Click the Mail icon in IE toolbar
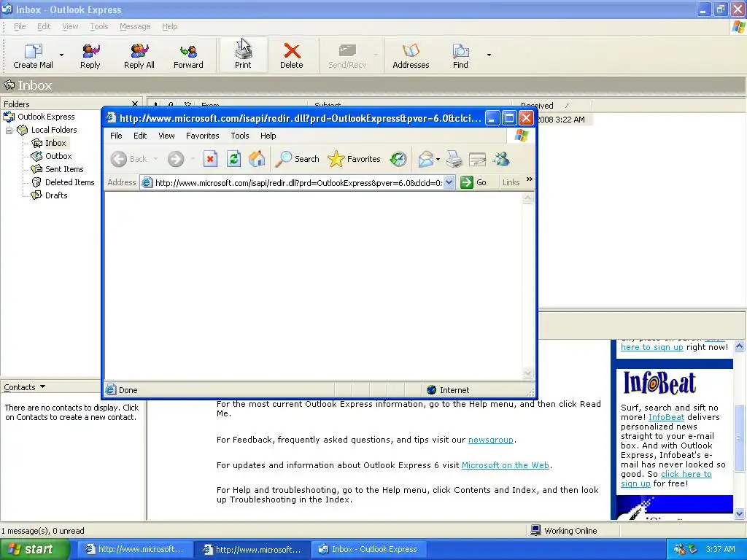 [x=426, y=159]
